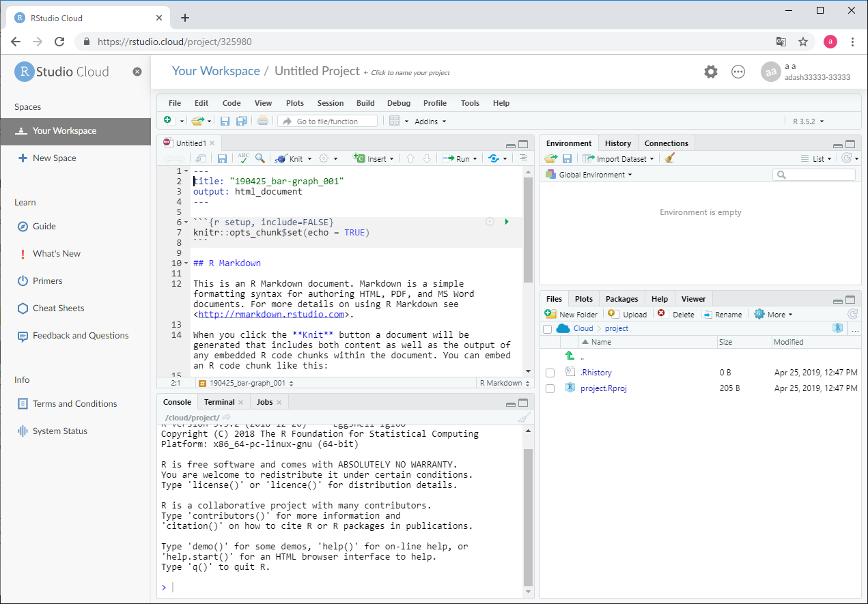Click the find/replace magnifier icon
868x604 pixels.
(260, 158)
